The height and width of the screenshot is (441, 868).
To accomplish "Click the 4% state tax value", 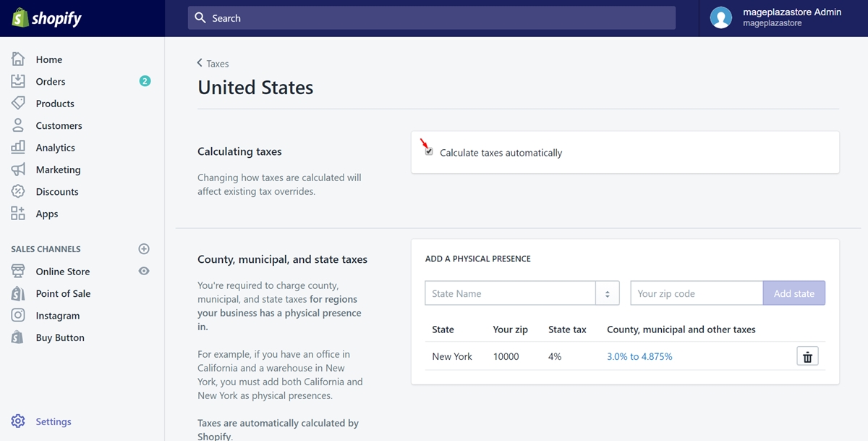I will tap(555, 356).
